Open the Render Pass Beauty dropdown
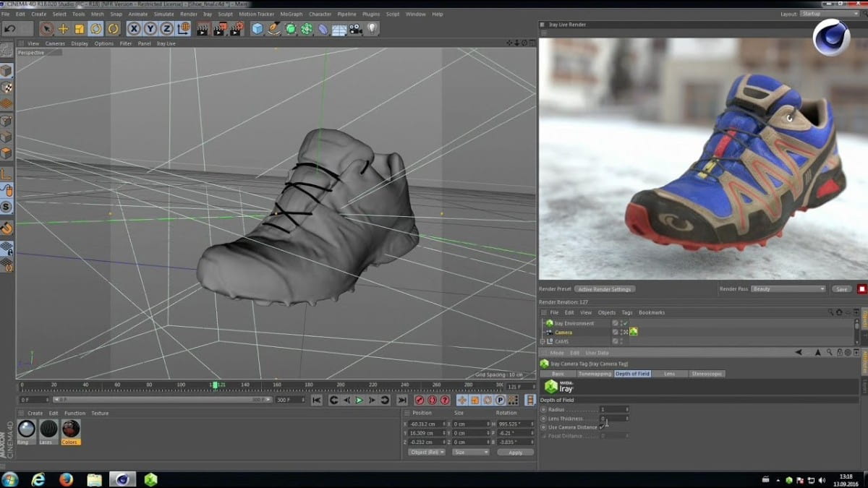The image size is (868, 488). (x=788, y=289)
